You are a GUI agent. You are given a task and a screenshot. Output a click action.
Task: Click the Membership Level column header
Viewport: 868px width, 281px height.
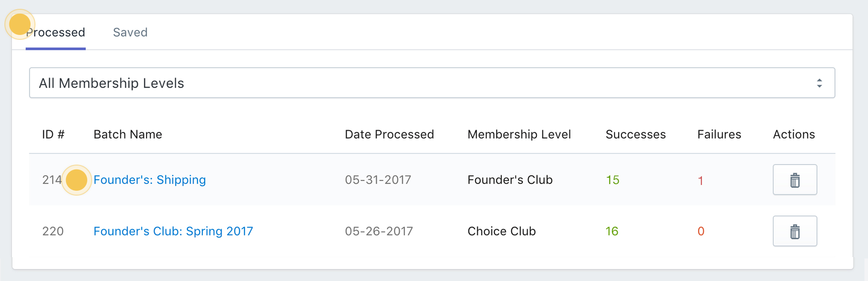[x=519, y=135]
